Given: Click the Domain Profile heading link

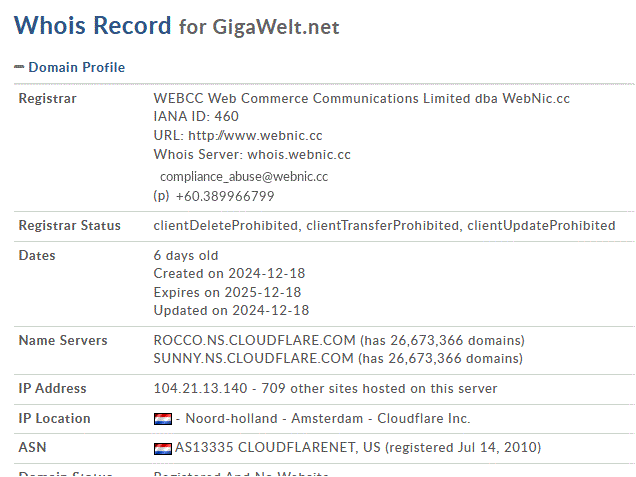Looking at the screenshot, I should coord(77,67).
